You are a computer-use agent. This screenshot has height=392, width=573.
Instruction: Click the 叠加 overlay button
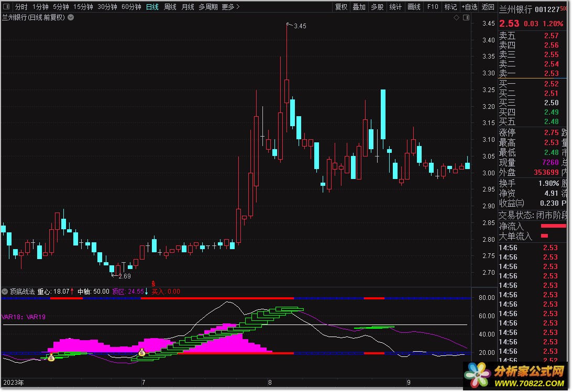pos(359,7)
